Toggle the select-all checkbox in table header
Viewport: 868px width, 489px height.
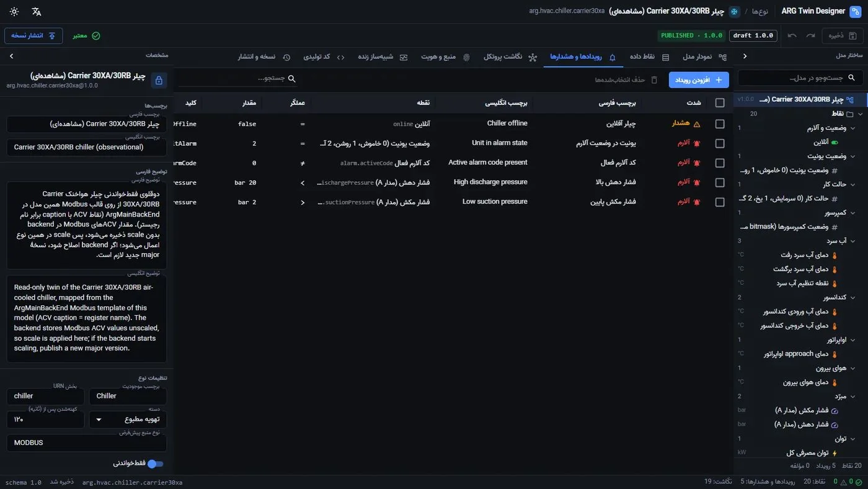(720, 103)
